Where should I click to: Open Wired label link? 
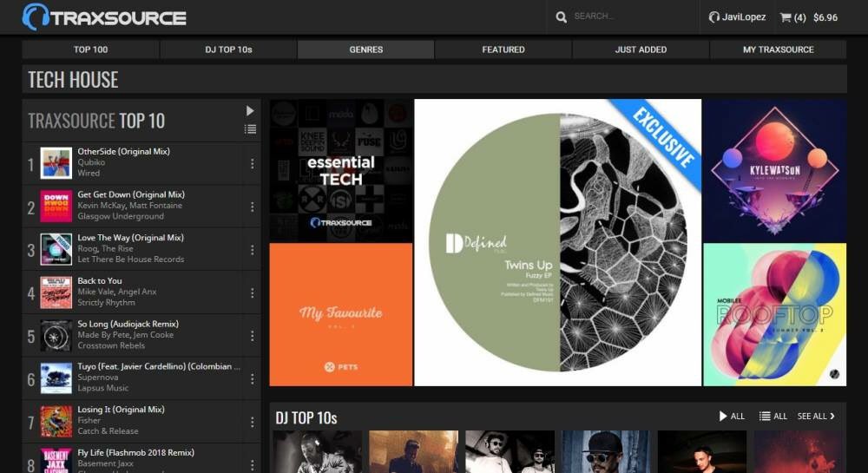pos(89,174)
